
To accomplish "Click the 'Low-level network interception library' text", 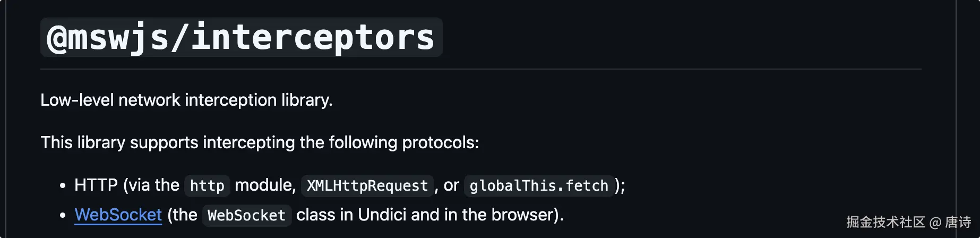I will coord(186,100).
